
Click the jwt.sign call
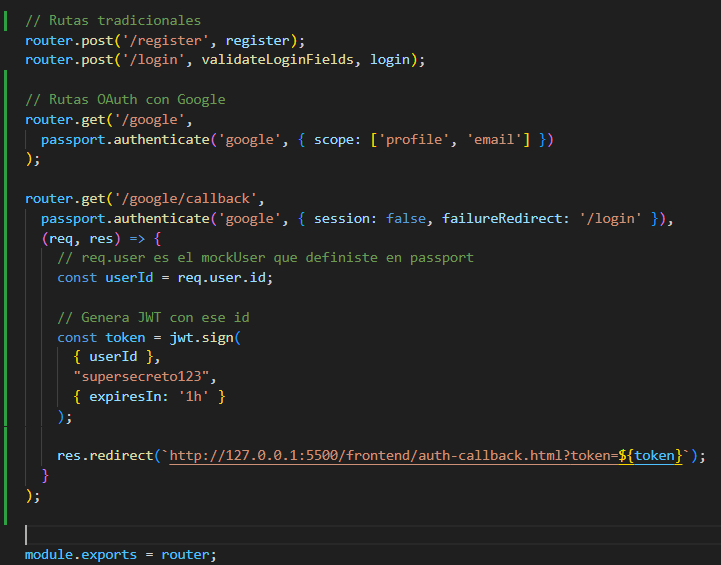point(201,337)
